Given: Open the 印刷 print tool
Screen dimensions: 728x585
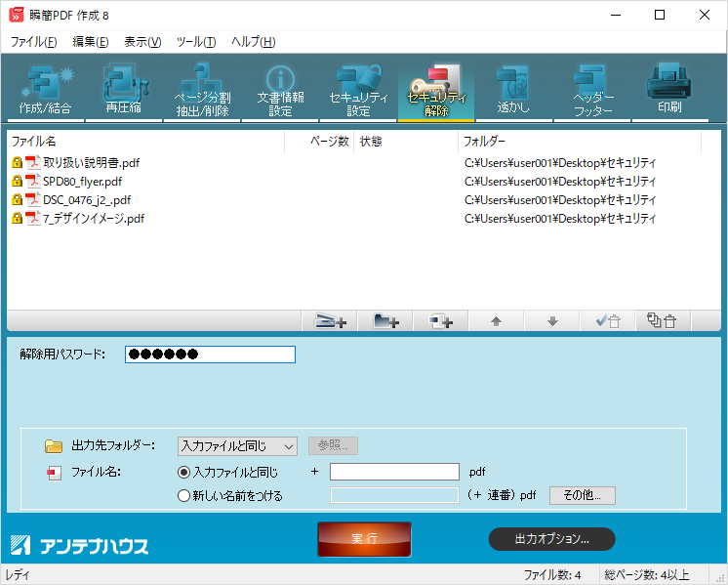Looking at the screenshot, I should pyautogui.click(x=670, y=89).
